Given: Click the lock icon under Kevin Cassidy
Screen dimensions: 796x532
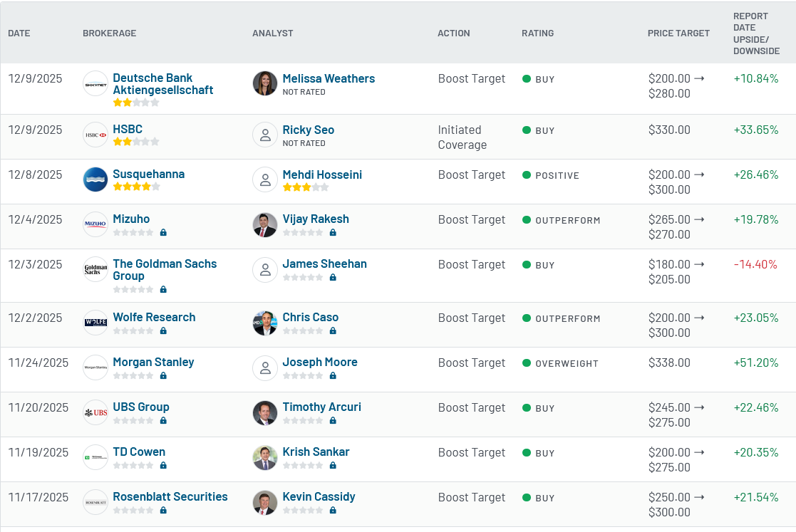Looking at the screenshot, I should [333, 510].
